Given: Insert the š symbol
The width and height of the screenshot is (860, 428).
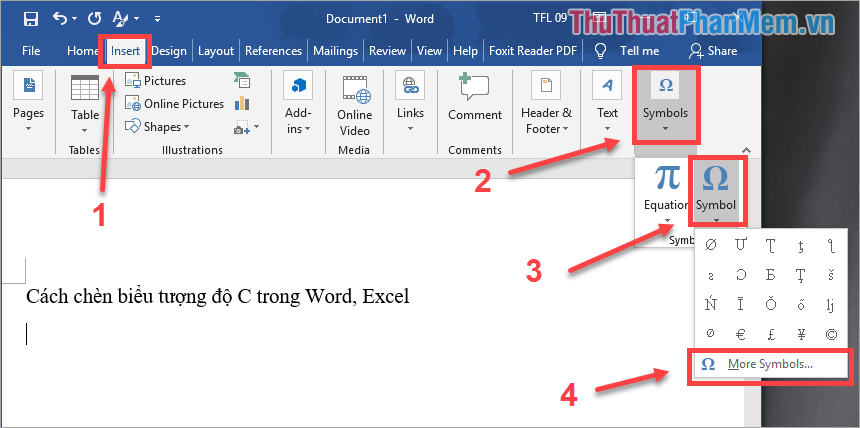Looking at the screenshot, I should (x=831, y=275).
